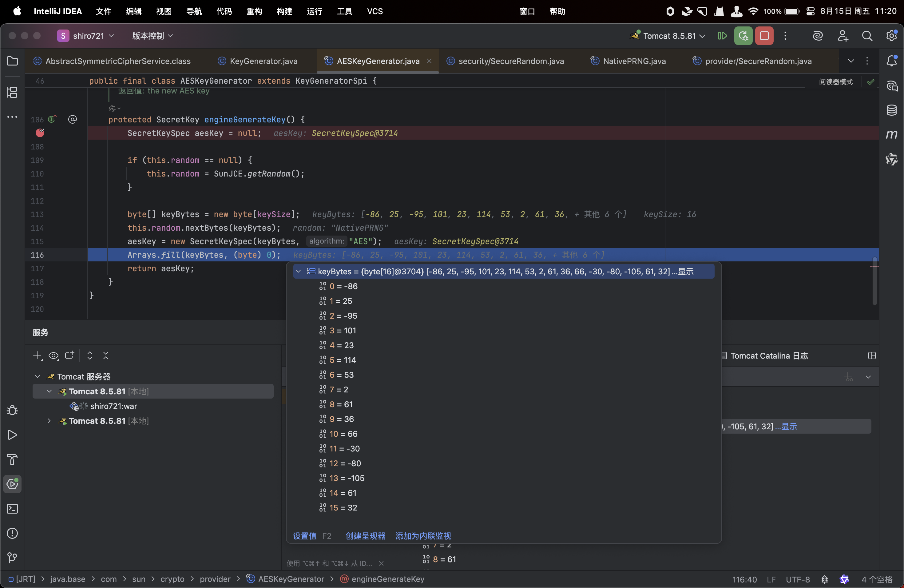904x588 pixels.
Task: Open the Debug tool window from the sidebar
Action: (x=12, y=411)
